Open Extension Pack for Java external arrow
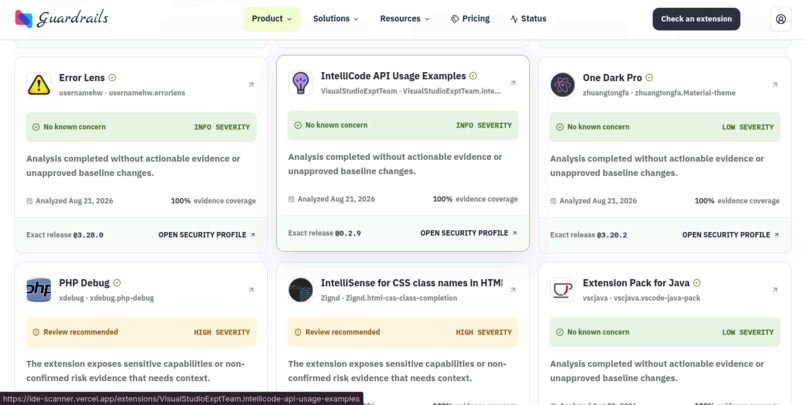Viewport: 806px width, 405px height. pos(775,290)
